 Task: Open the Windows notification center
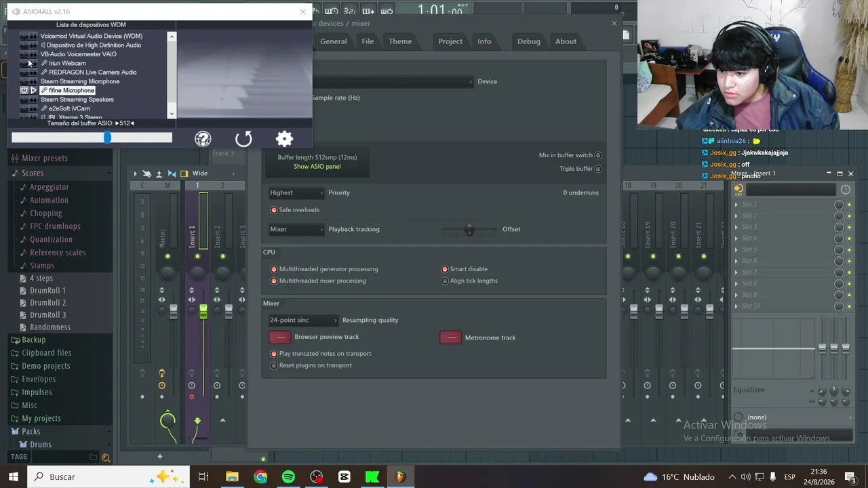click(x=850, y=477)
